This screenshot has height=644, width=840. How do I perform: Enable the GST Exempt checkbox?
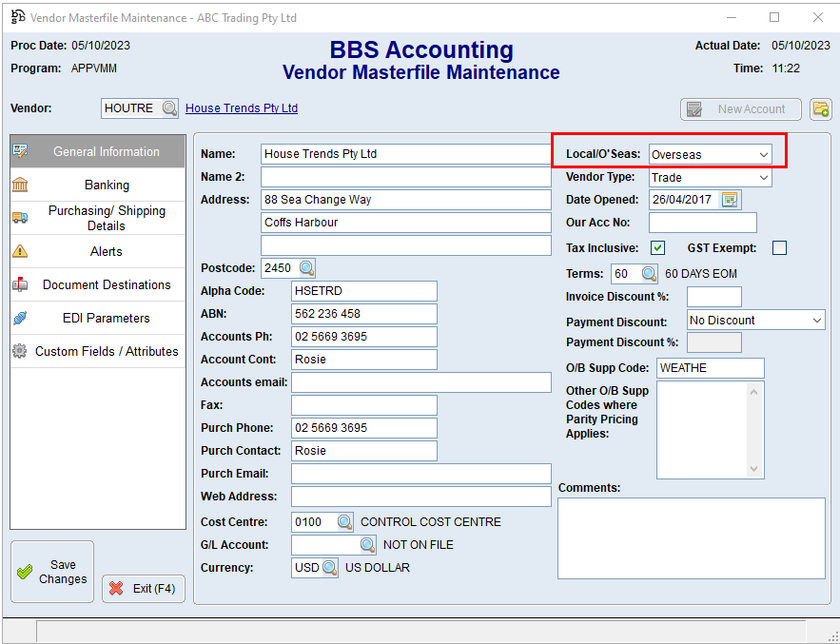point(779,248)
